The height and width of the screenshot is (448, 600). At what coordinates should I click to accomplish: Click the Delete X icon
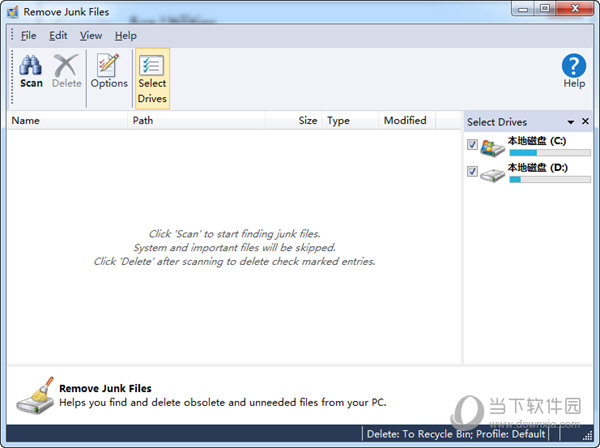click(x=66, y=65)
